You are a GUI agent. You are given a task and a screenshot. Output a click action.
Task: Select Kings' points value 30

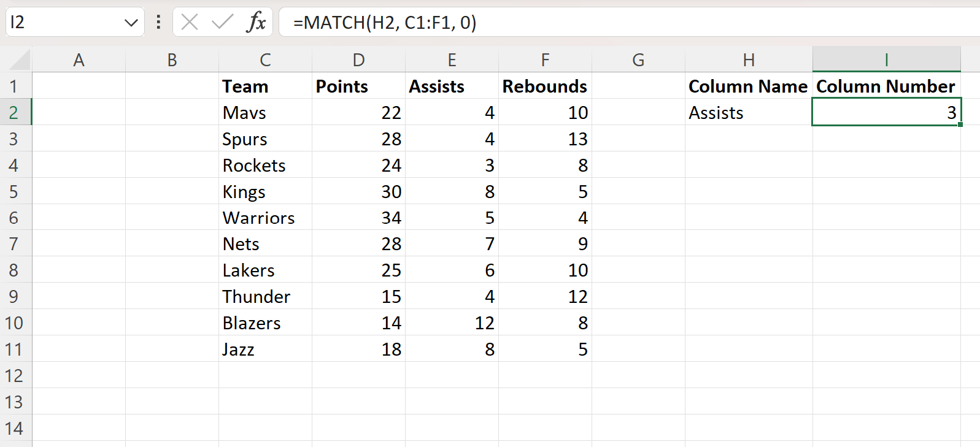point(358,192)
